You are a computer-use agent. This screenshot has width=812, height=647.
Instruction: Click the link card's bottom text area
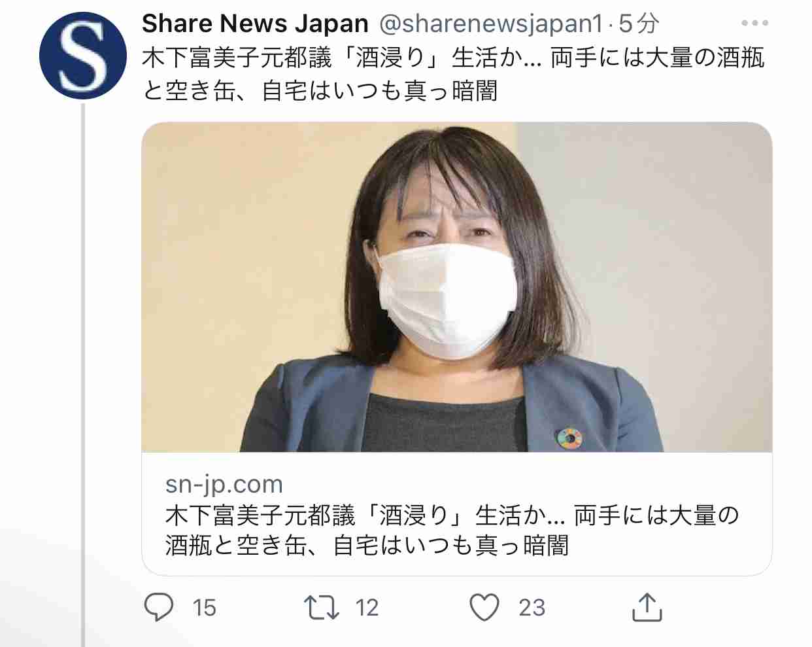(457, 514)
